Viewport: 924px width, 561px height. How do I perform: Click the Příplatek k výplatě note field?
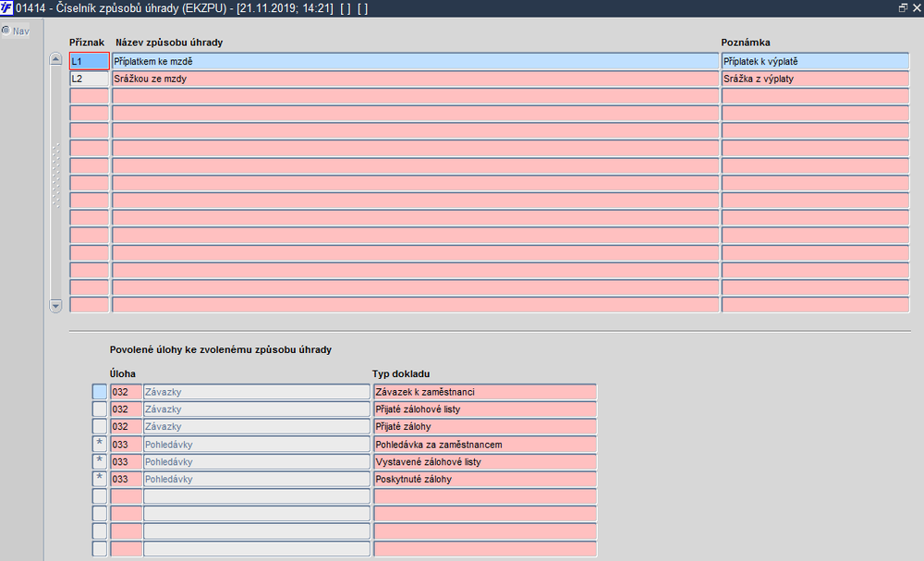click(816, 61)
